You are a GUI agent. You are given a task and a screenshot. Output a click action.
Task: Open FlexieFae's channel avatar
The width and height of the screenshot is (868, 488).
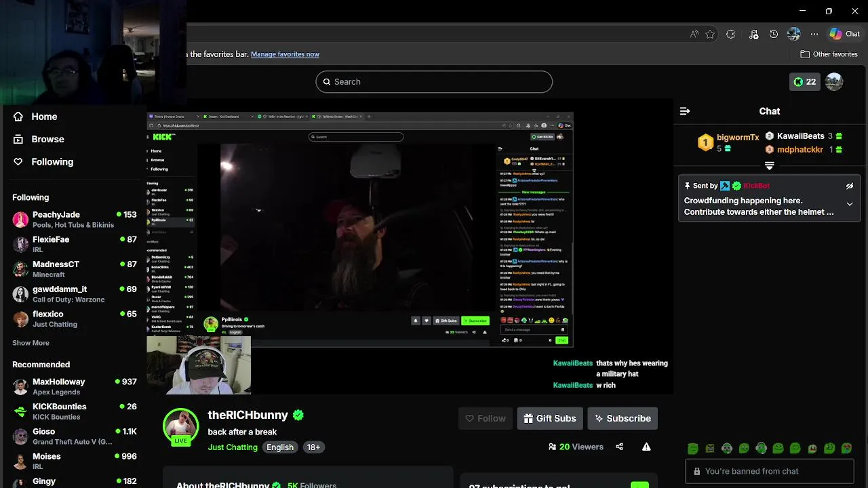pos(20,244)
